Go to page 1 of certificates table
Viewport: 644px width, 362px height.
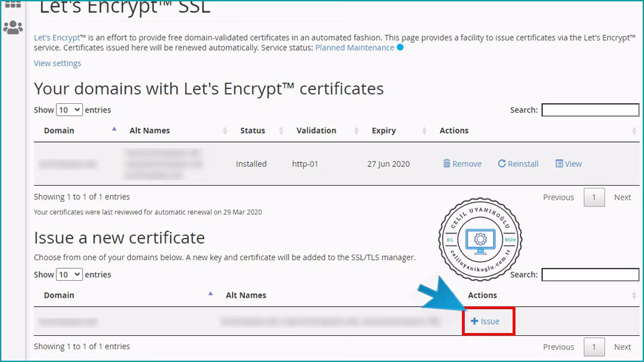pos(594,197)
